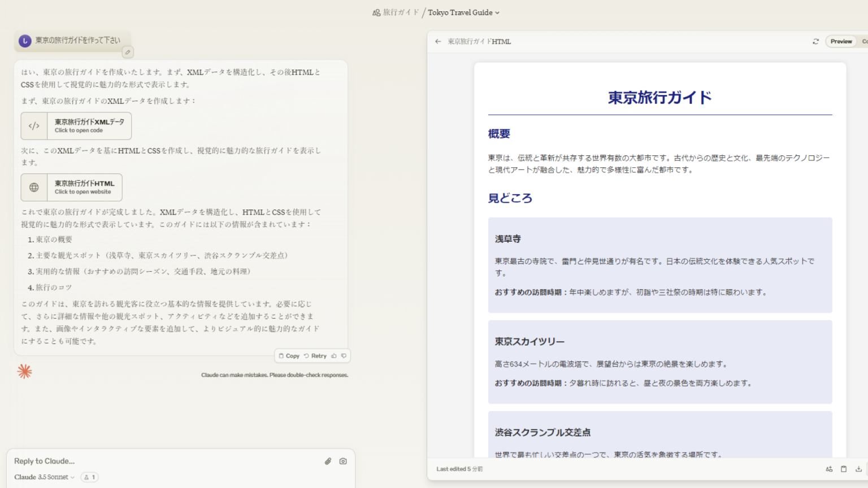Attach a file with the paperclip icon
This screenshot has width=868, height=488.
(328, 461)
